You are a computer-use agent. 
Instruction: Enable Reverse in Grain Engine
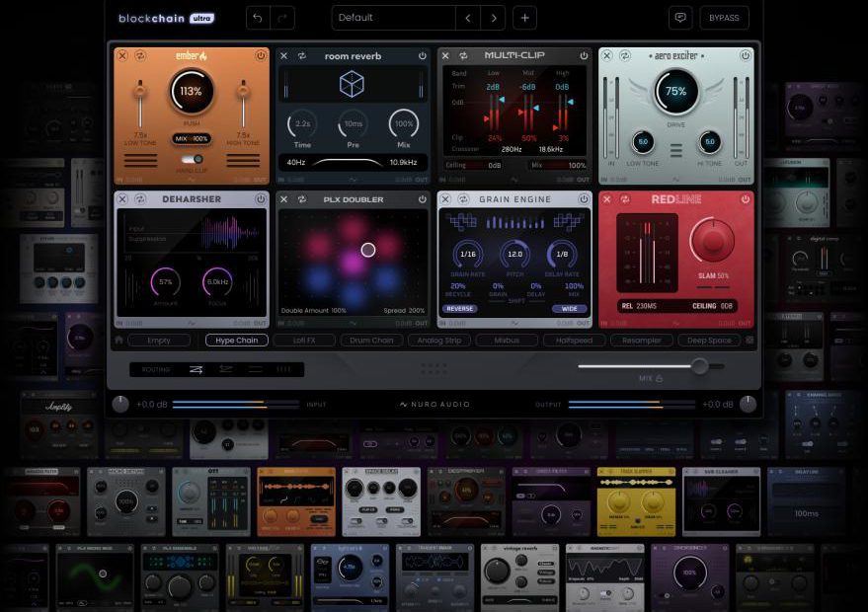coord(459,308)
